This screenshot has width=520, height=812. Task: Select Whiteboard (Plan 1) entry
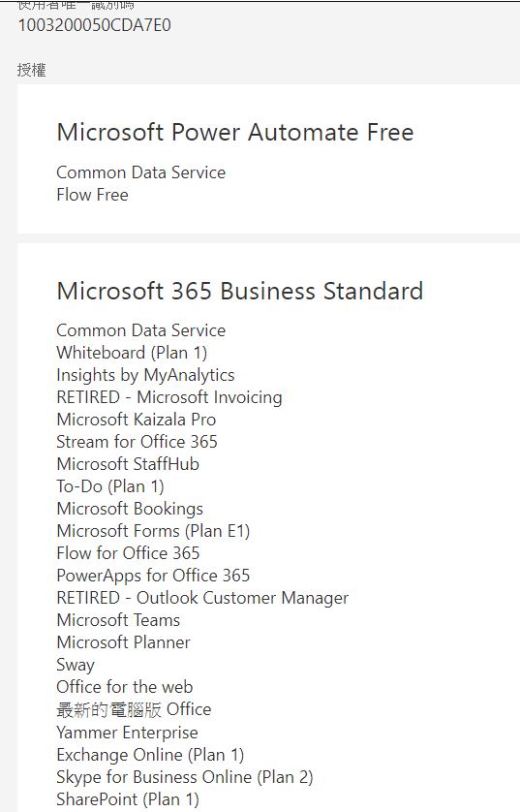point(132,353)
